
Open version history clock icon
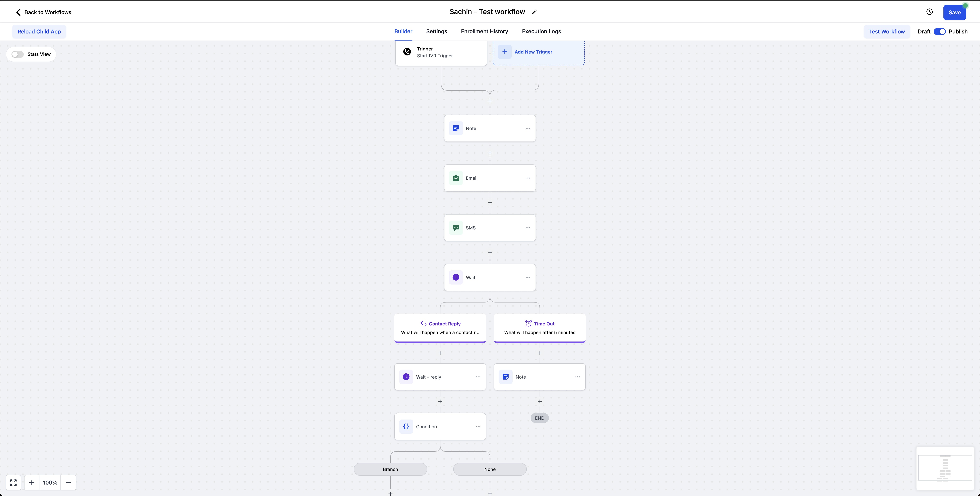point(929,12)
